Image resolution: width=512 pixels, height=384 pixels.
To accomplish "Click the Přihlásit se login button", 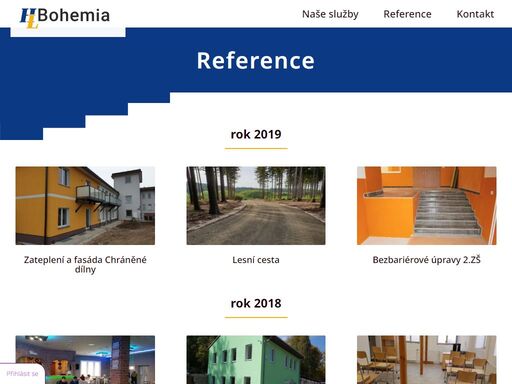I will 22,374.
